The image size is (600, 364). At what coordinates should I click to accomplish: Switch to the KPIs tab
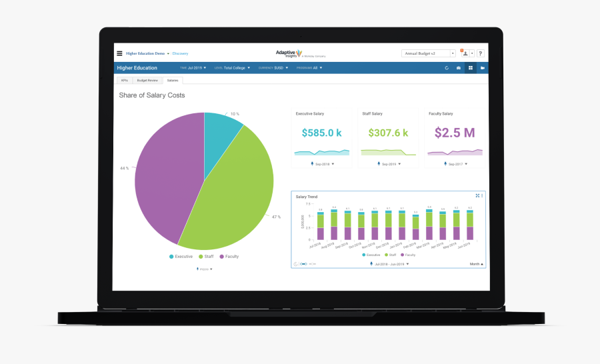(124, 80)
